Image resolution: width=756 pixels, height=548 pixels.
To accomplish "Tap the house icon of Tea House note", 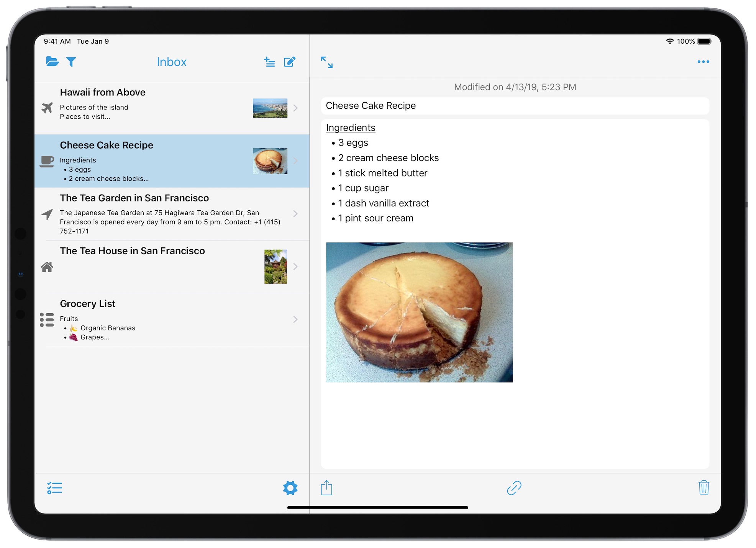I will 47,267.
